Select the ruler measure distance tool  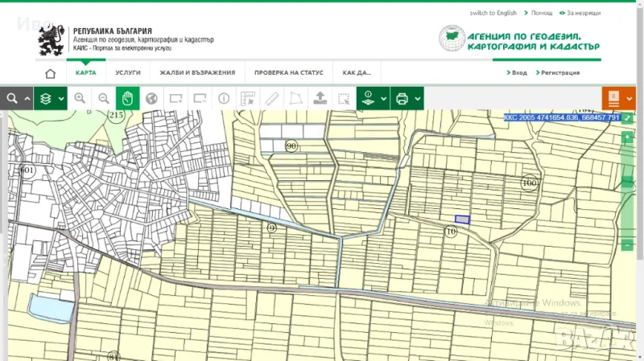pyautogui.click(x=272, y=99)
